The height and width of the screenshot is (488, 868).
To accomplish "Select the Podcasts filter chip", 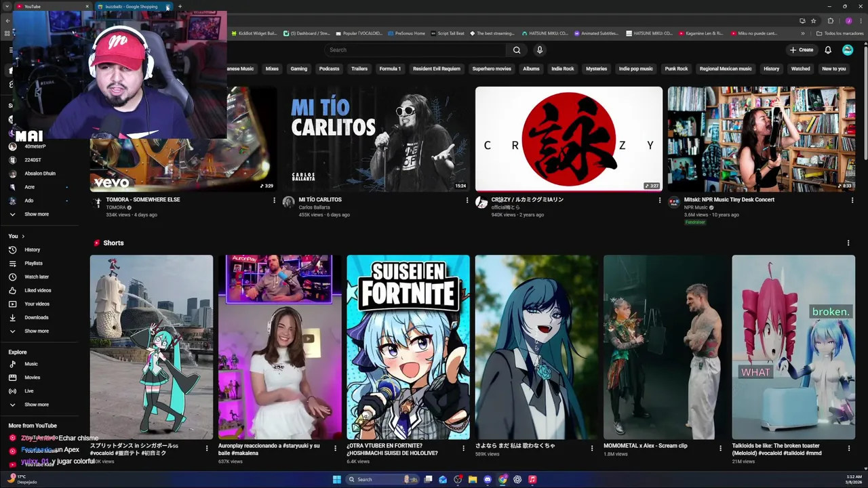I will (329, 68).
